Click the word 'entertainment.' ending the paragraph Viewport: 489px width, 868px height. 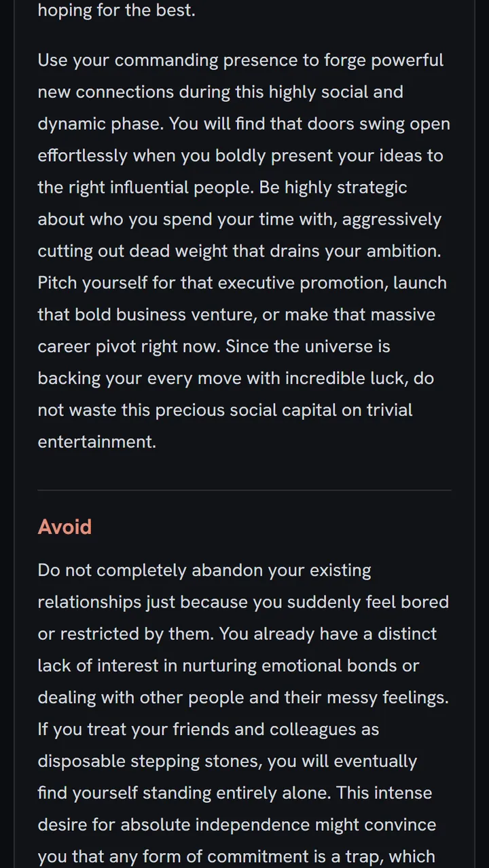[97, 442]
